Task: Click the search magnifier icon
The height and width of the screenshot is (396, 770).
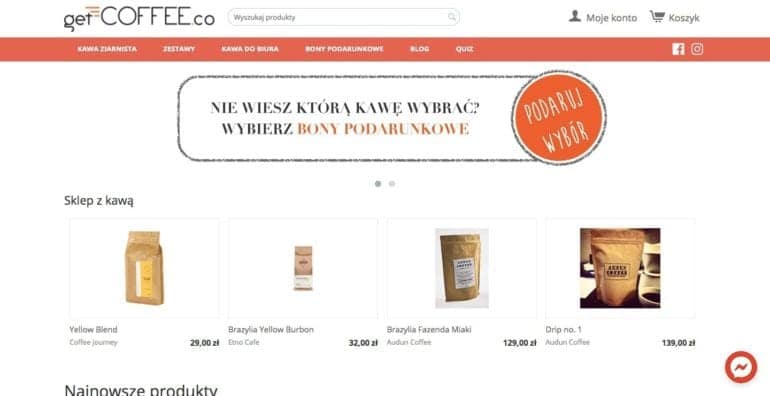Action: point(452,17)
